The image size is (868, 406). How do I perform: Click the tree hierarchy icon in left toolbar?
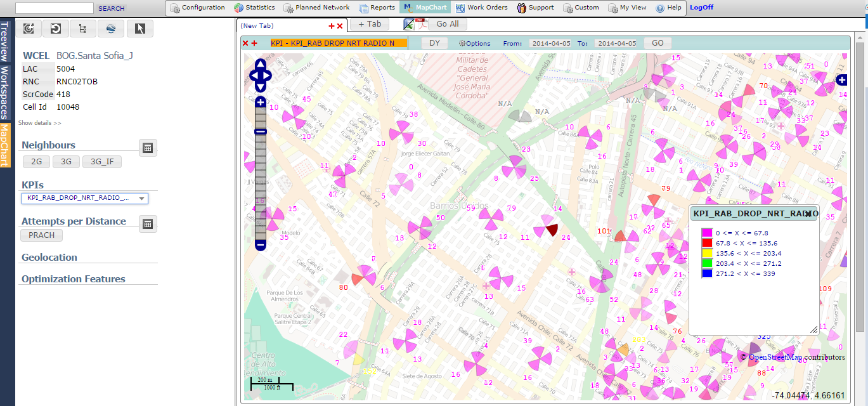click(x=83, y=29)
